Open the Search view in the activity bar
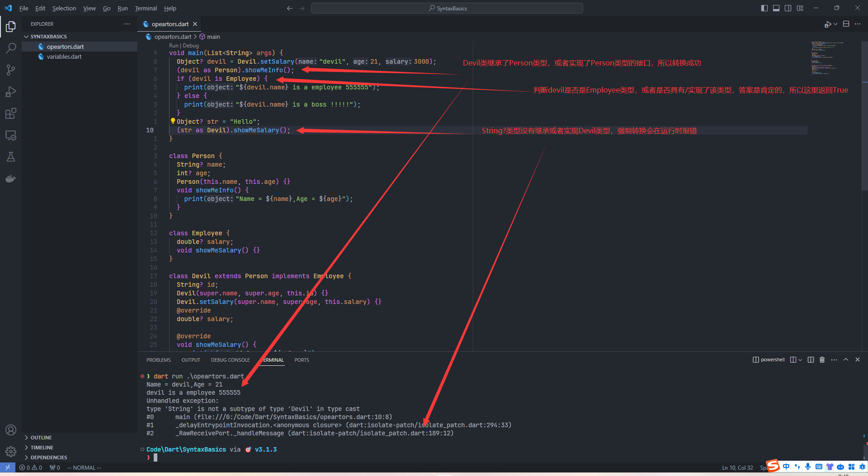This screenshot has height=476, width=868. (11, 48)
